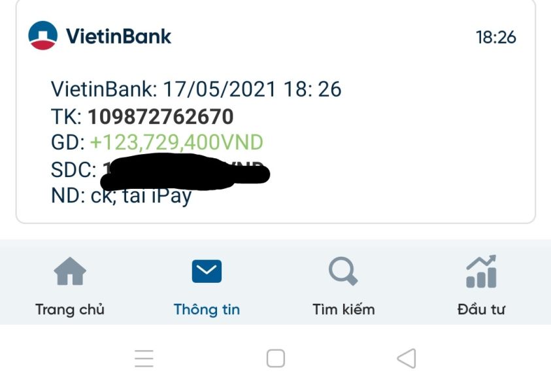Tap the VietinBank sender name
The width and height of the screenshot is (551, 392).
[x=118, y=36]
